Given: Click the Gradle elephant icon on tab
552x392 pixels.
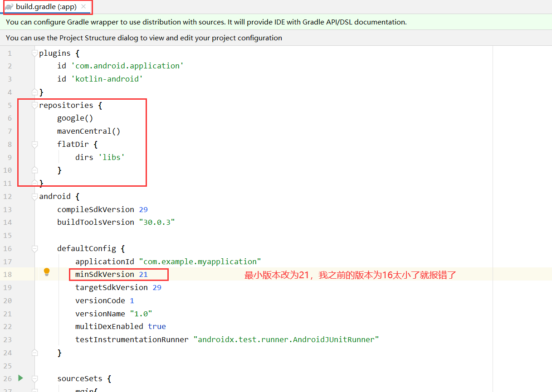Looking at the screenshot, I should [9, 7].
